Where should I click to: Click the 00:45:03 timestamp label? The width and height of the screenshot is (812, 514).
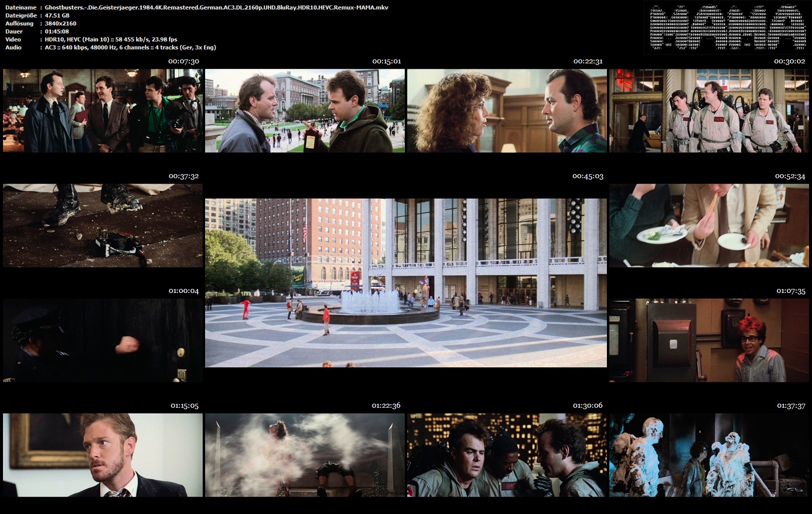pyautogui.click(x=588, y=176)
